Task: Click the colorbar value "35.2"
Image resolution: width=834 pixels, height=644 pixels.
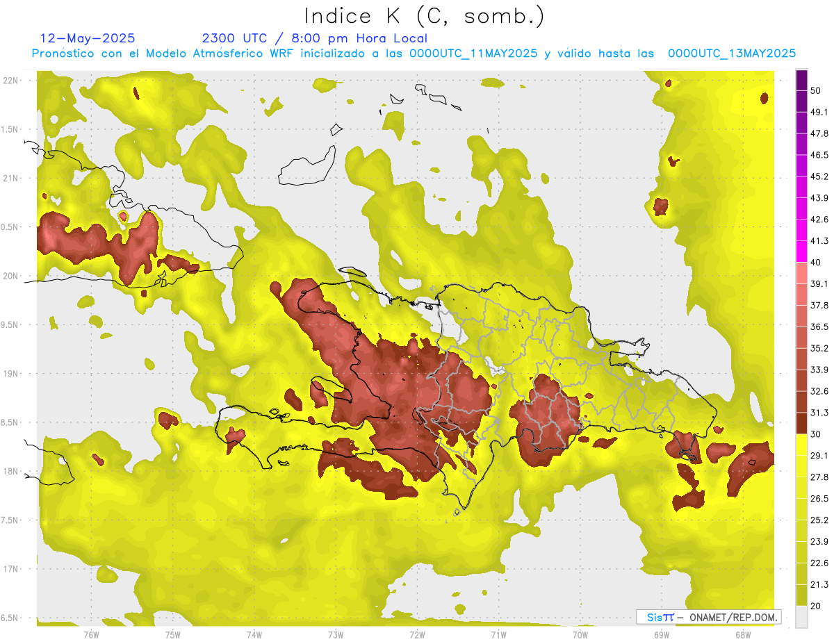Action: 819,348
